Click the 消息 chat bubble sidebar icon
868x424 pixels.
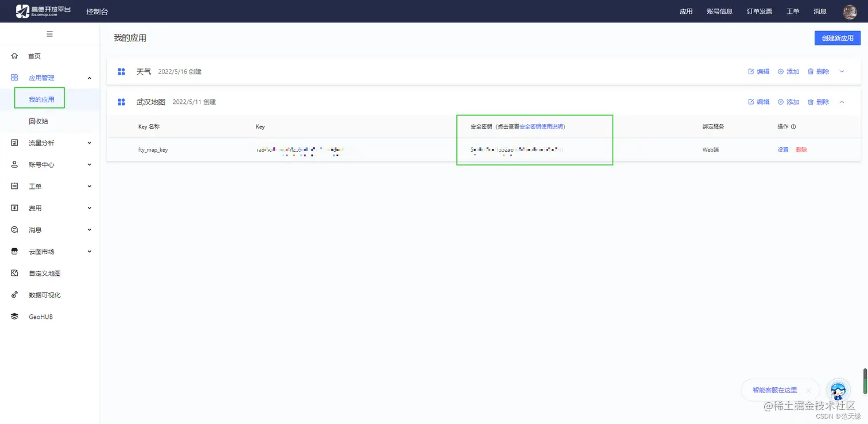point(15,230)
